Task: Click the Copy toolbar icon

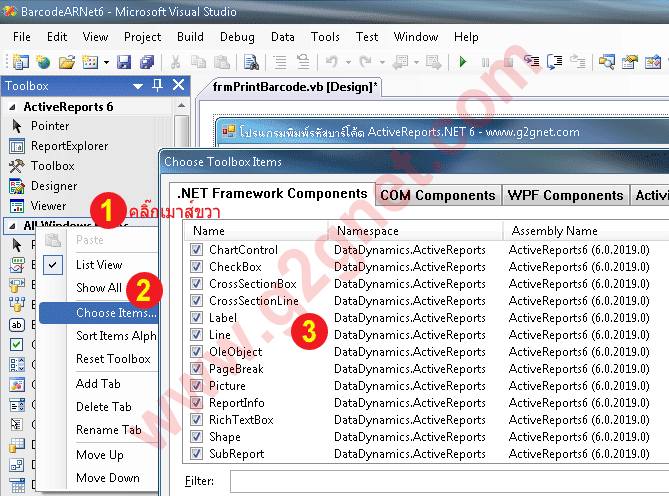Action: [x=198, y=62]
